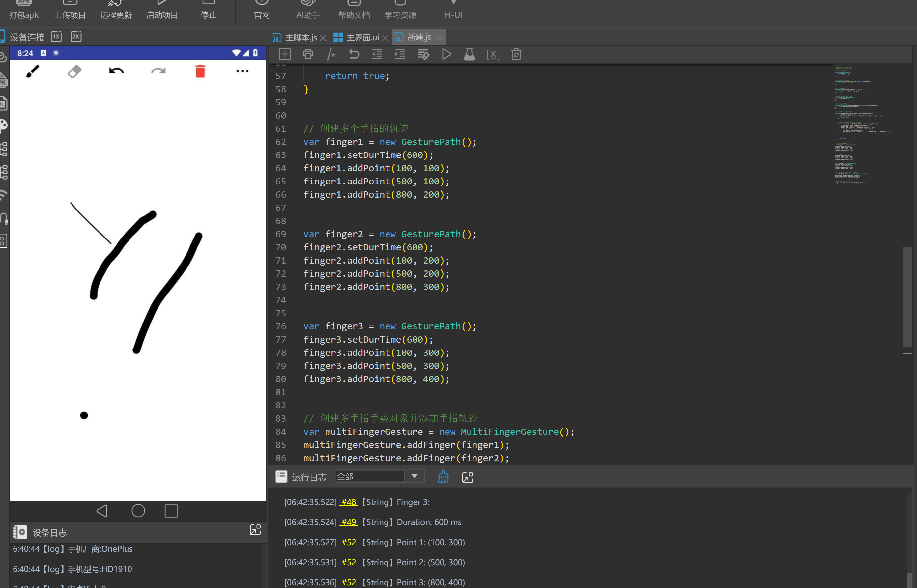The height and width of the screenshot is (588, 917).
Task: Click the 运行日志 panel title
Action: pyautogui.click(x=309, y=477)
